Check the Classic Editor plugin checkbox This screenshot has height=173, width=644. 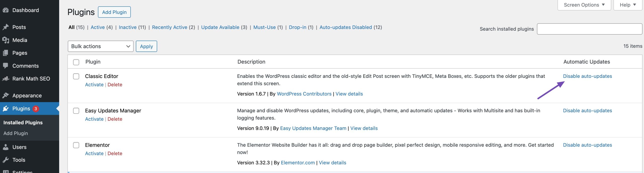[x=76, y=76]
